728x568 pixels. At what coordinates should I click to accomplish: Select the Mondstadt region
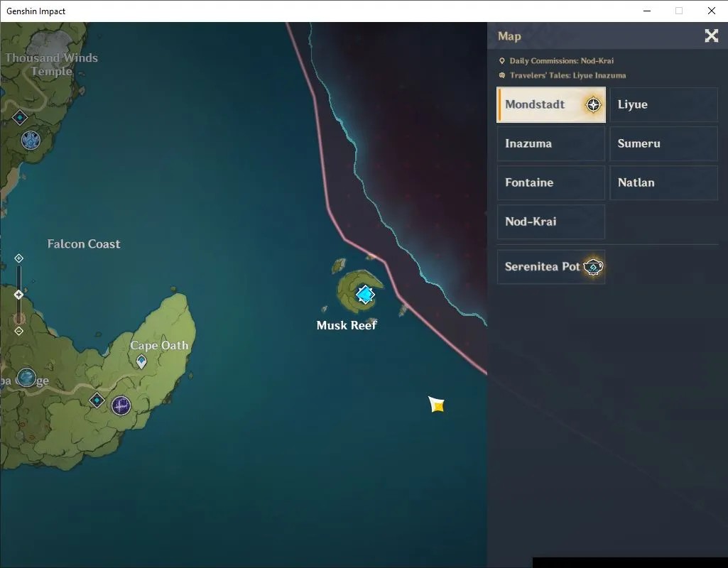(551, 104)
